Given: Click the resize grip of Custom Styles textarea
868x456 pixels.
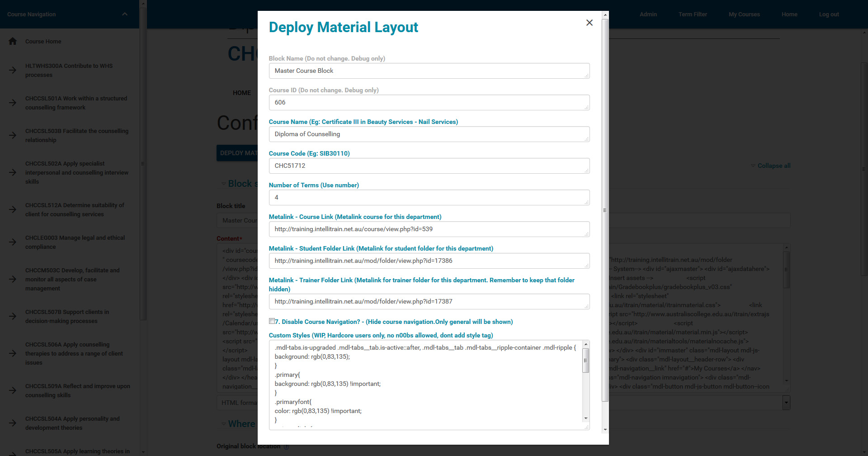Looking at the screenshot, I should click(x=587, y=427).
